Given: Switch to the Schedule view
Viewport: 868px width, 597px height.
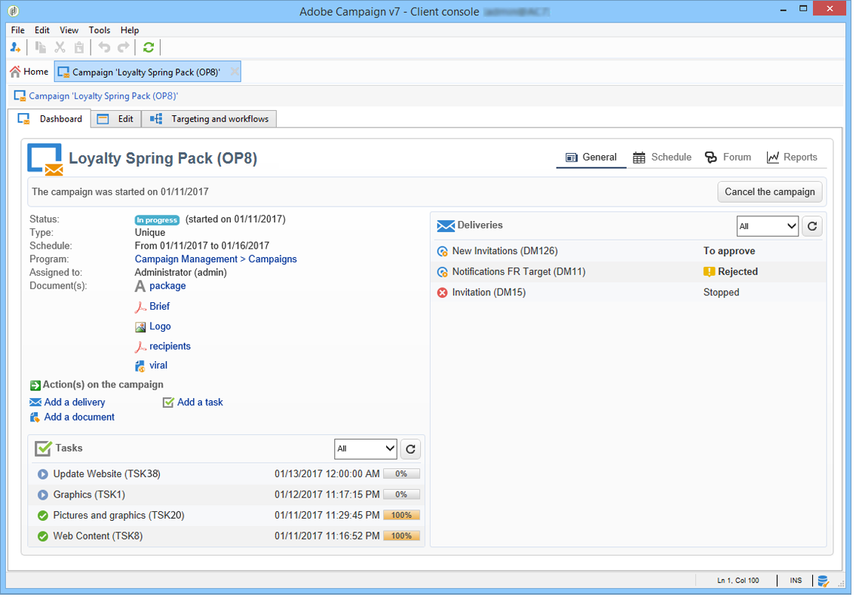Looking at the screenshot, I should point(662,157).
